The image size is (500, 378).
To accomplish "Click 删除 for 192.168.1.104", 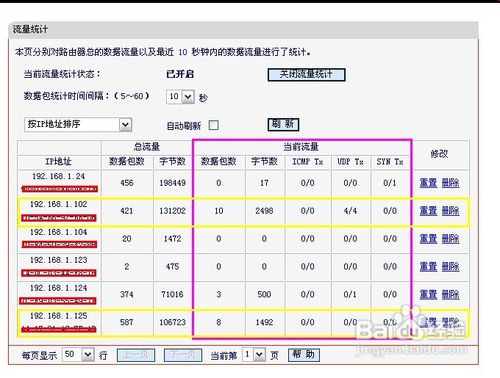I will point(450,239).
